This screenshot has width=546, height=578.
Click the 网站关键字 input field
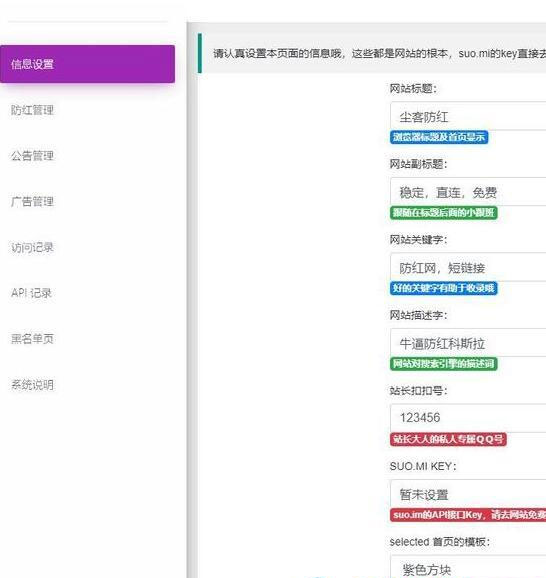coord(468,267)
